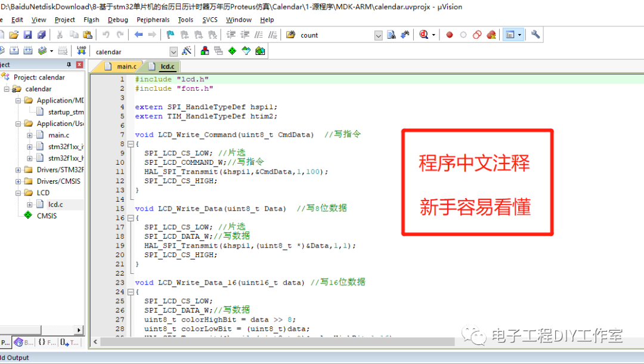Open window layout dropdown arrow
Viewport: 644px width, 364px height.
519,35
